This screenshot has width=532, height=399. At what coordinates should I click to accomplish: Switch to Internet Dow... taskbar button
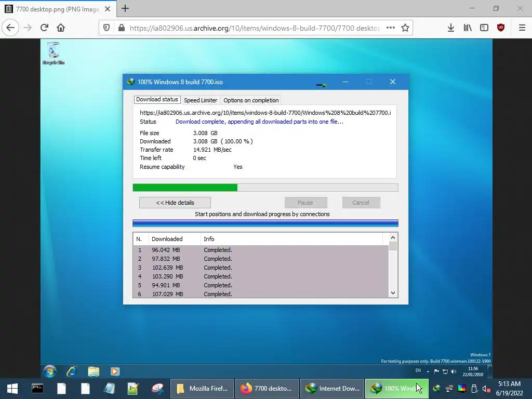coord(332,389)
